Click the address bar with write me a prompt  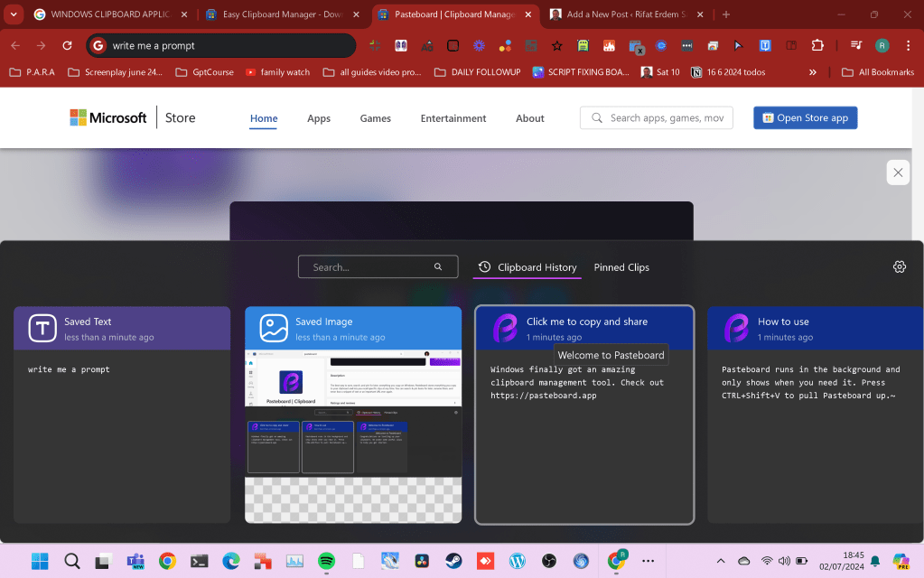[x=220, y=45]
